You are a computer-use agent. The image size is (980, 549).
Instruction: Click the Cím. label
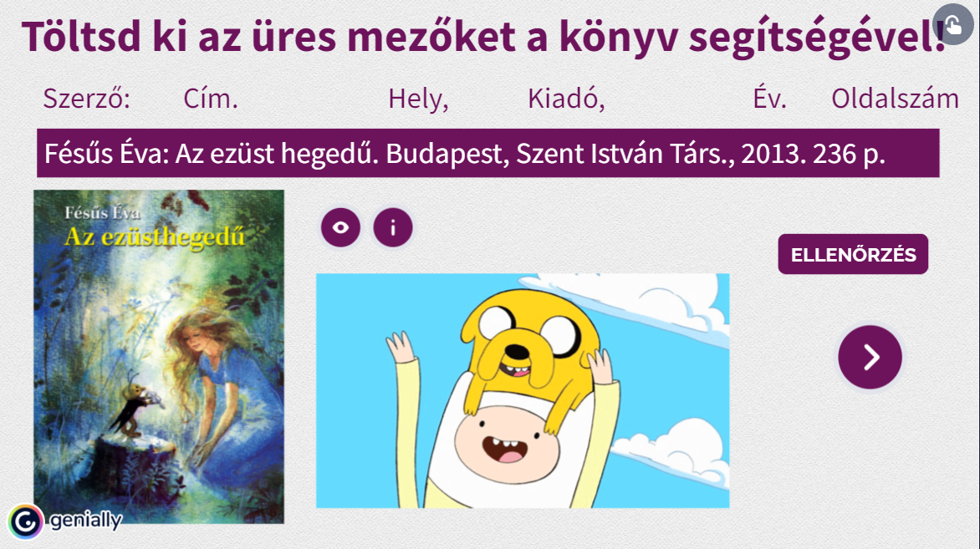point(211,99)
